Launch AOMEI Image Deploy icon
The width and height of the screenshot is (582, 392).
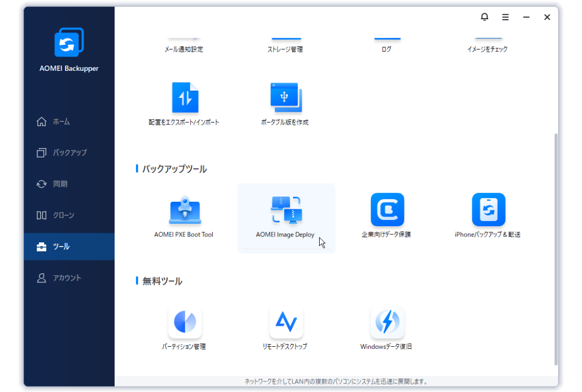coord(286,210)
